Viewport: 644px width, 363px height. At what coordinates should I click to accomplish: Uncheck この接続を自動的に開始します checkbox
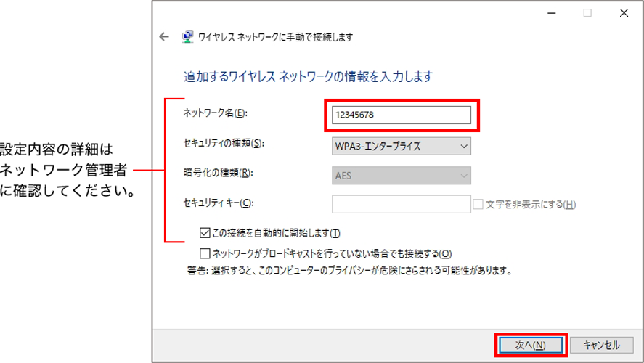coord(205,233)
